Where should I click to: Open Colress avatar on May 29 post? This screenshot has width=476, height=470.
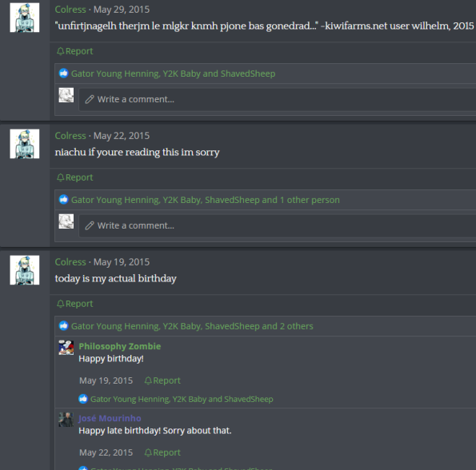pyautogui.click(x=25, y=18)
